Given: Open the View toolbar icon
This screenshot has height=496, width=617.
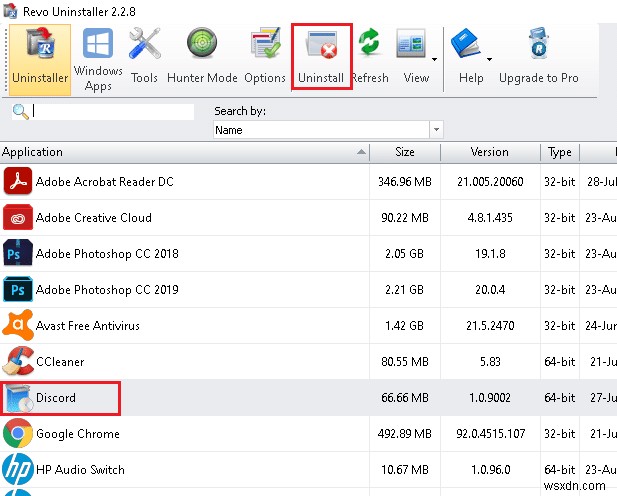Looking at the screenshot, I should 411,43.
